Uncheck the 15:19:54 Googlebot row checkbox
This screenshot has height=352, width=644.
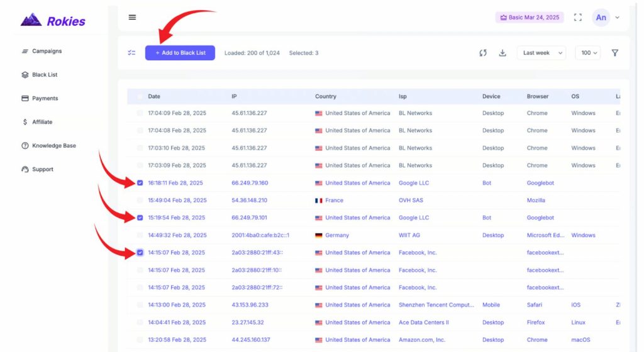(140, 218)
